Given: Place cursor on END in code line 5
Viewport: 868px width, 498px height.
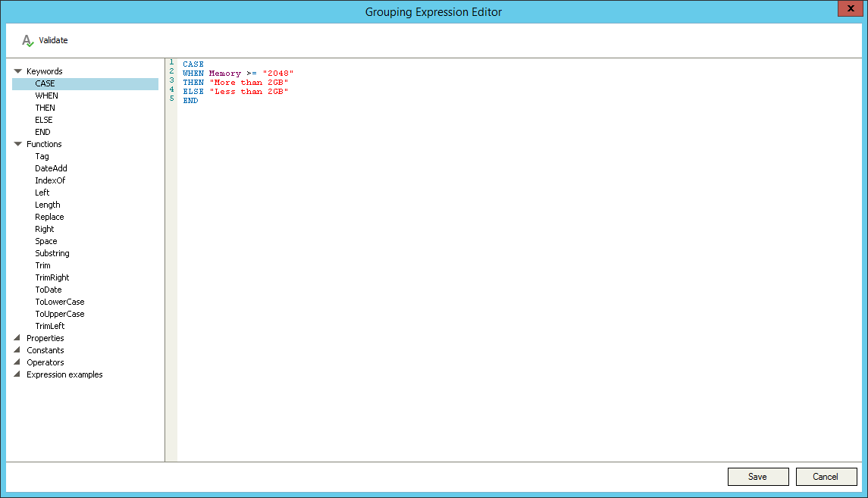Looking at the screenshot, I should pos(190,101).
